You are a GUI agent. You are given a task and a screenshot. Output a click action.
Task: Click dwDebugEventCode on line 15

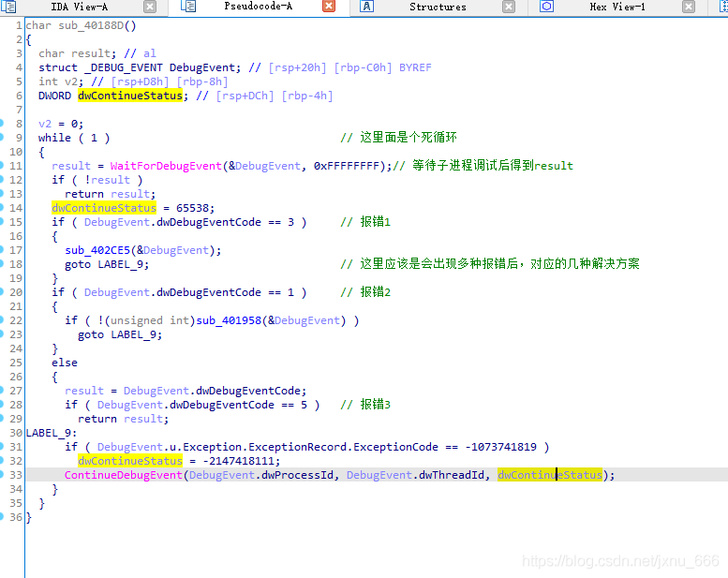click(209, 222)
